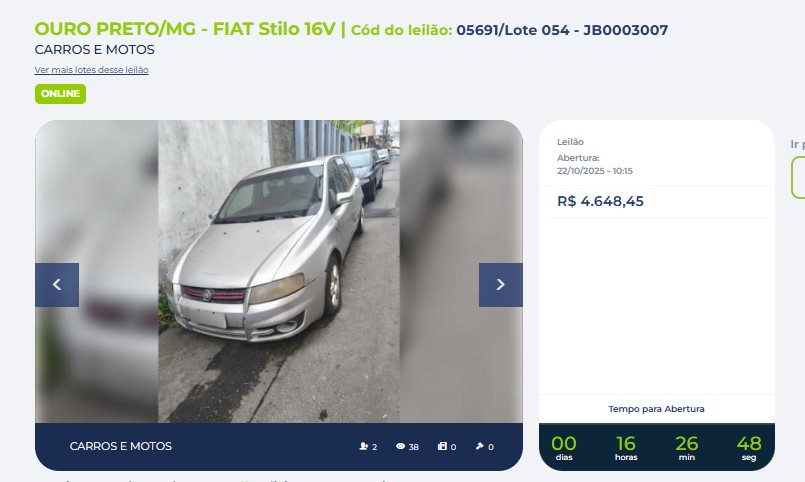
Task: Click the CARROS E MOTOS label in dark bar
Action: (x=121, y=446)
